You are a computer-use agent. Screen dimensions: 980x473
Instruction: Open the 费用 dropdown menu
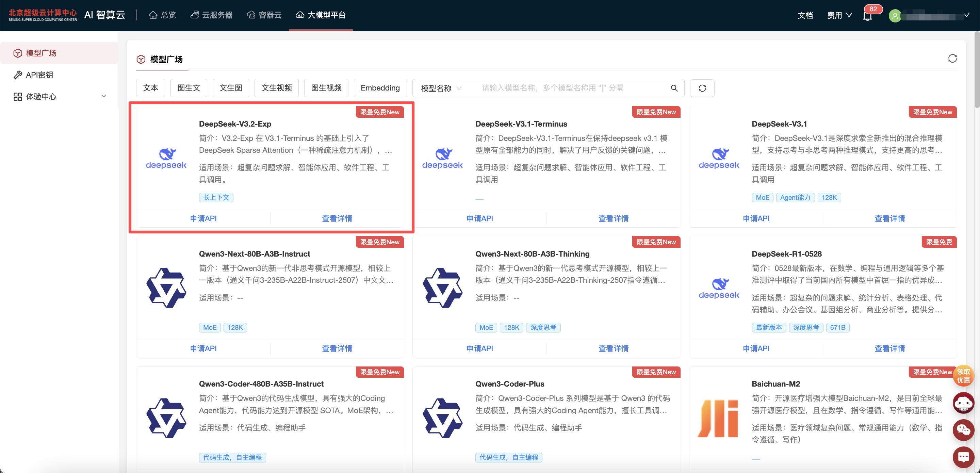click(839, 15)
